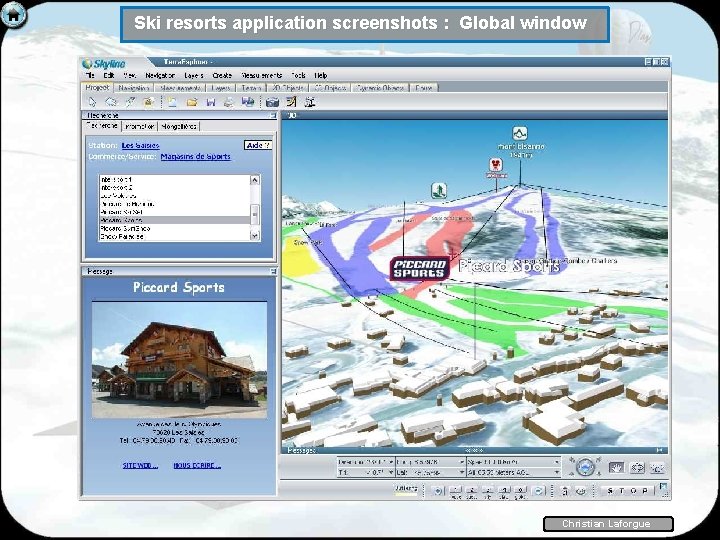
Task: Open the View menu
Action: [x=130, y=75]
